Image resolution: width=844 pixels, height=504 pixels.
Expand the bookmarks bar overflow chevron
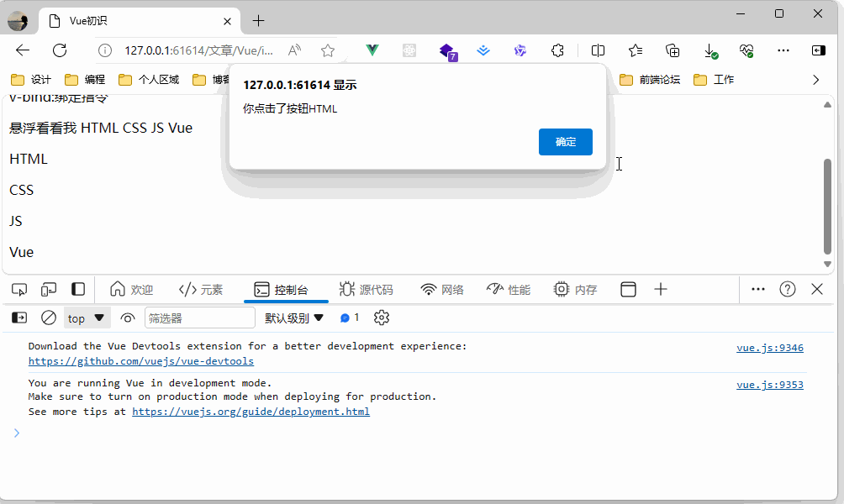tap(815, 80)
